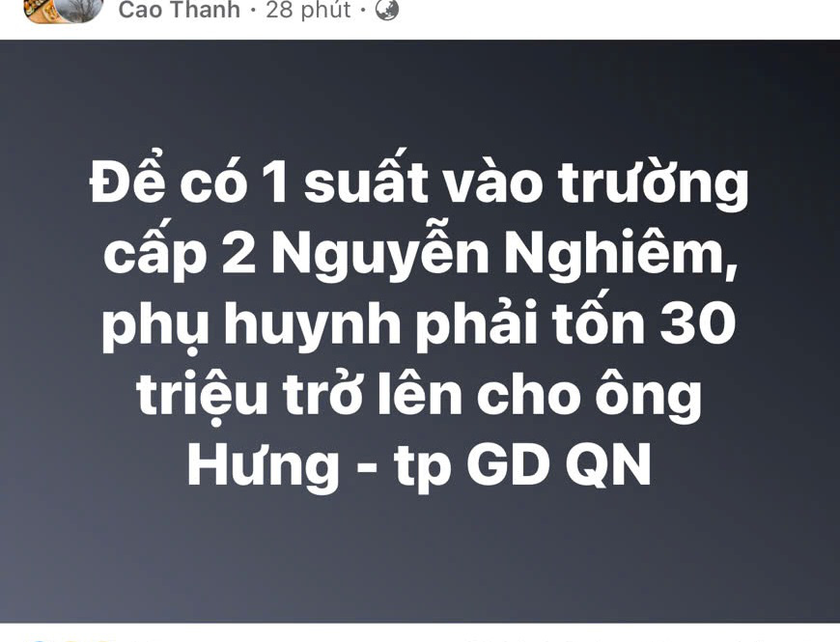Open Cao Thanh's profile picture avatar
Viewport: 840px width, 642px height.
(x=63, y=10)
